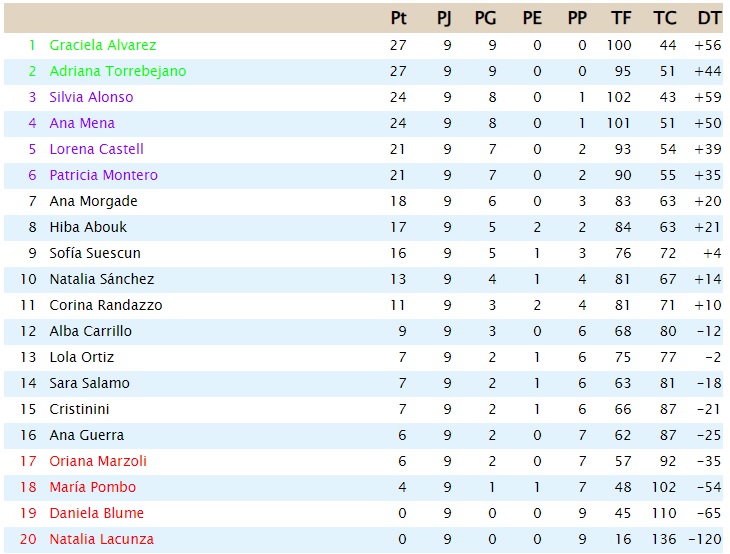Click Lorena Castell in the standings
The image size is (730, 554).
[x=96, y=149]
